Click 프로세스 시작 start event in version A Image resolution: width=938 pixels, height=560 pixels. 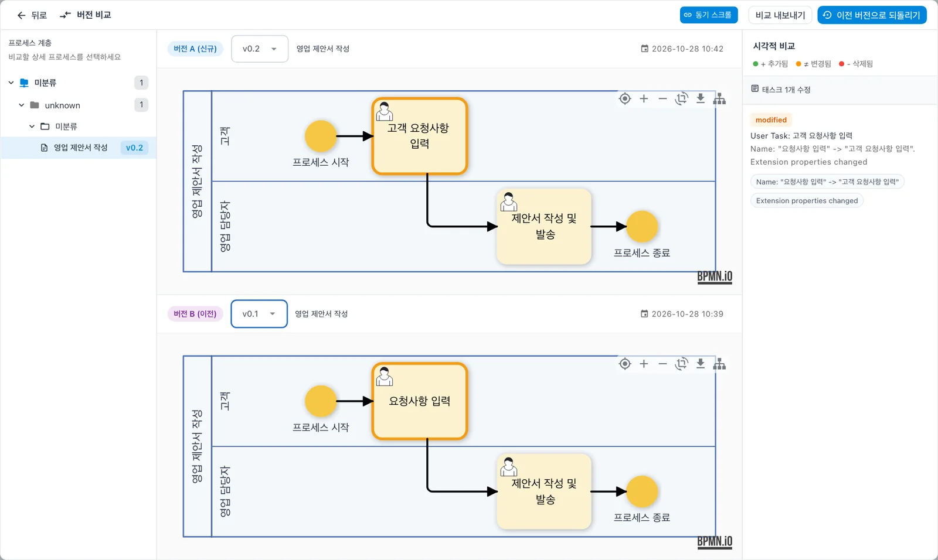(321, 136)
